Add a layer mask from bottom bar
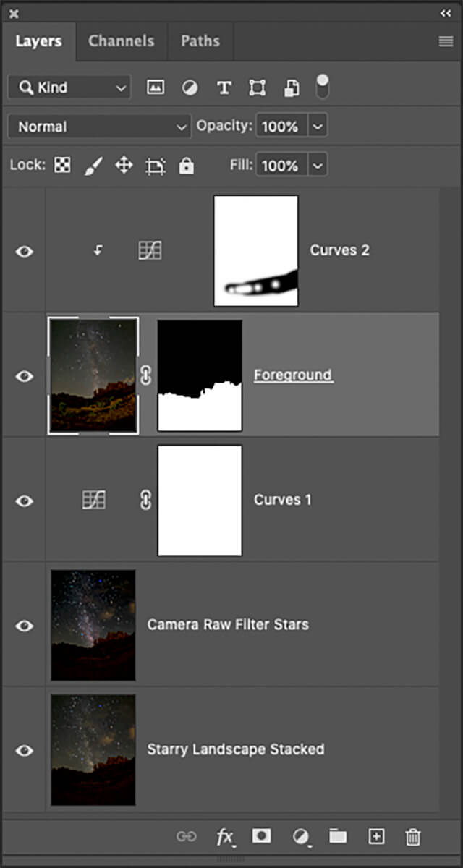The image size is (463, 868). click(x=261, y=836)
